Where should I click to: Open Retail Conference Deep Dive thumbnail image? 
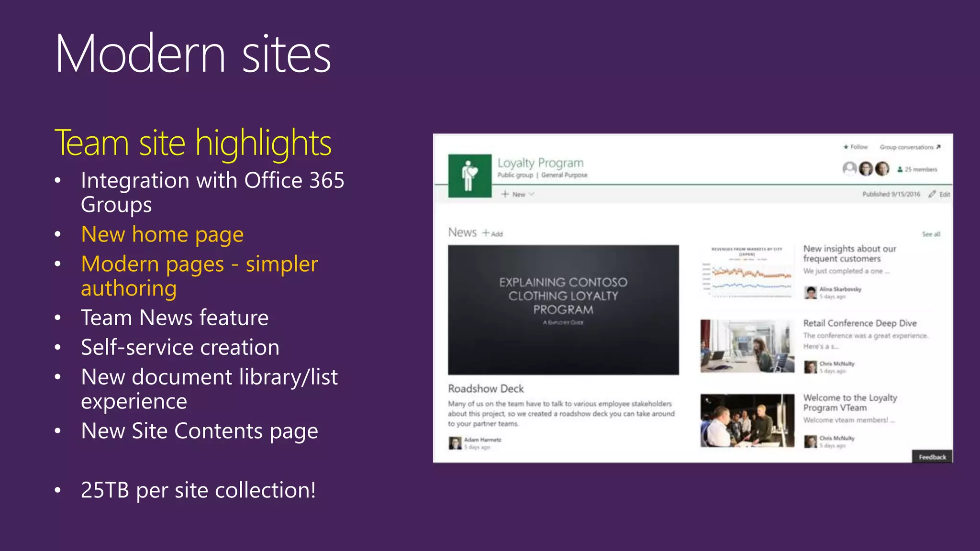747,346
